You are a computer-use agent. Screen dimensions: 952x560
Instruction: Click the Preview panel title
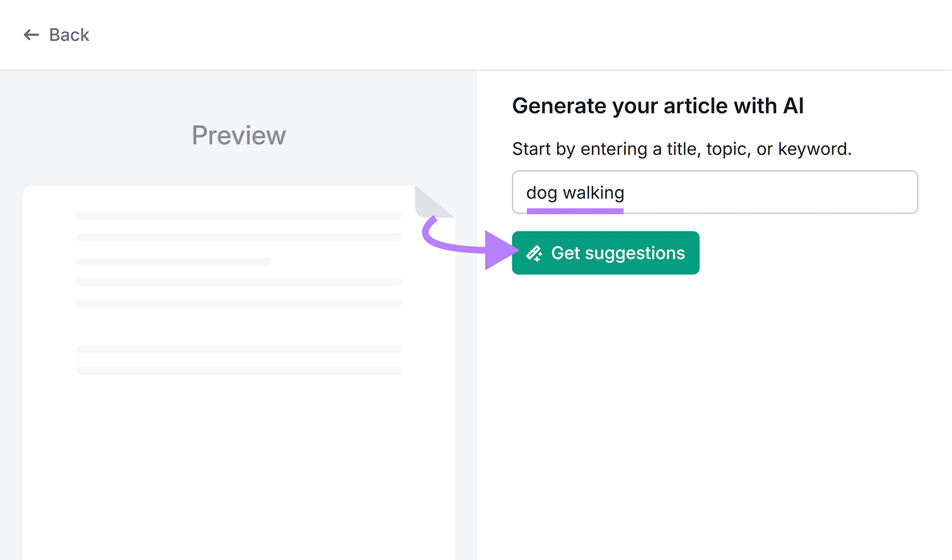pyautogui.click(x=238, y=136)
